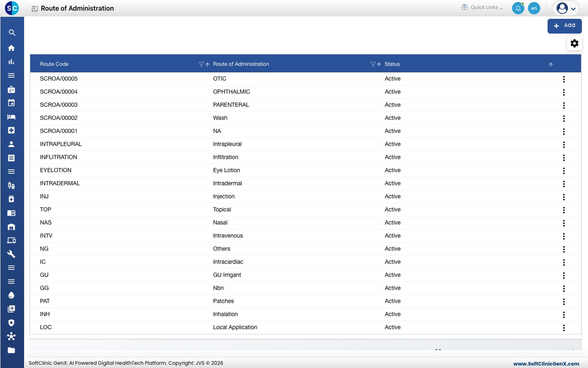
Task: Open actions menu for Local Application row
Action: [x=564, y=328]
